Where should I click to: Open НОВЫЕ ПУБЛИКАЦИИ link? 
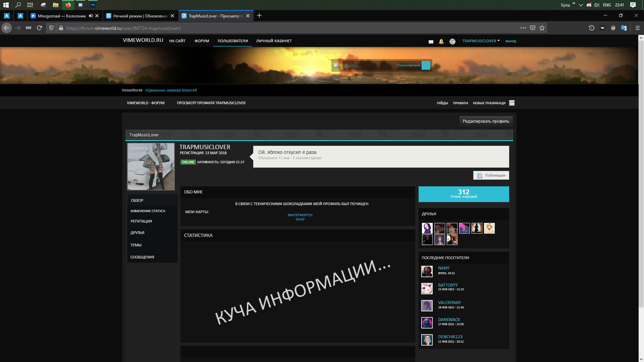point(489,103)
